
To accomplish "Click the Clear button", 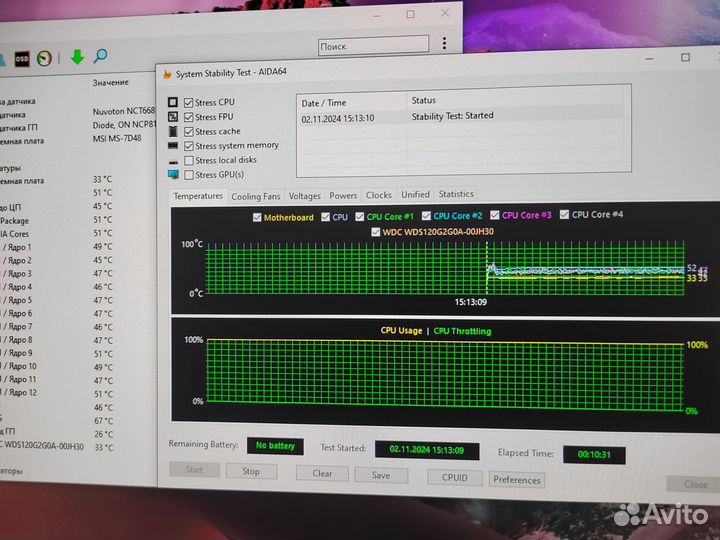I will point(322,473).
